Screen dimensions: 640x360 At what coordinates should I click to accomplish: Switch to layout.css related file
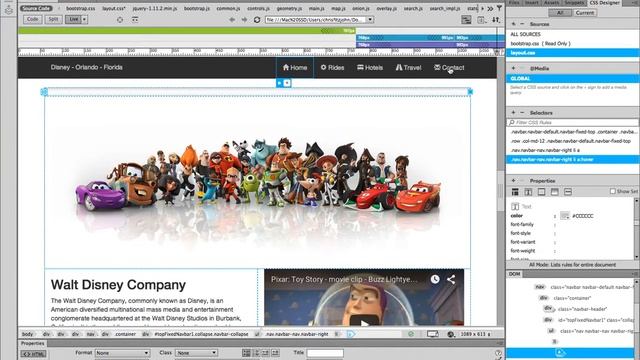[114, 8]
